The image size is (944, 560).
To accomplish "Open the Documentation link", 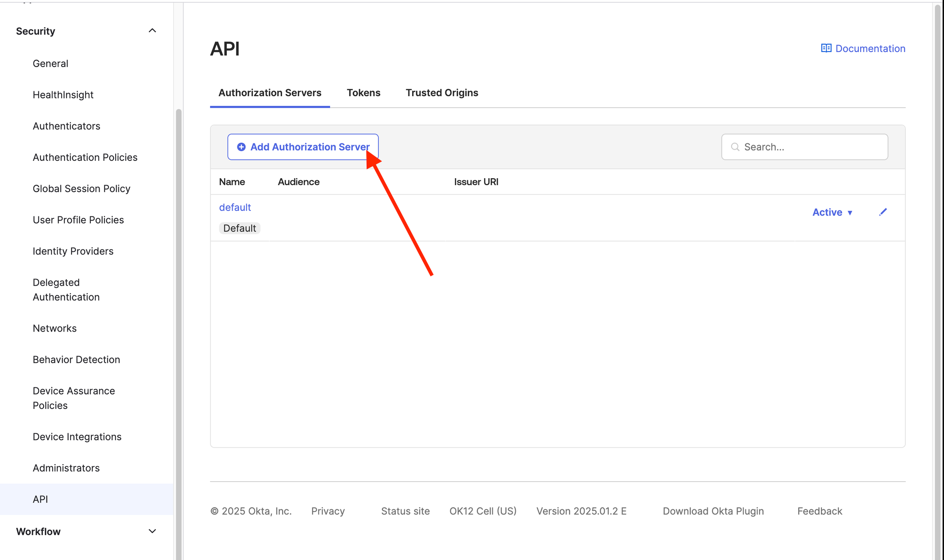I will click(870, 49).
